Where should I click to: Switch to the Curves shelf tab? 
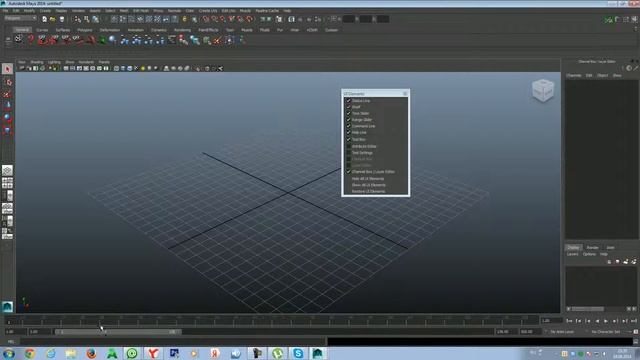point(42,30)
